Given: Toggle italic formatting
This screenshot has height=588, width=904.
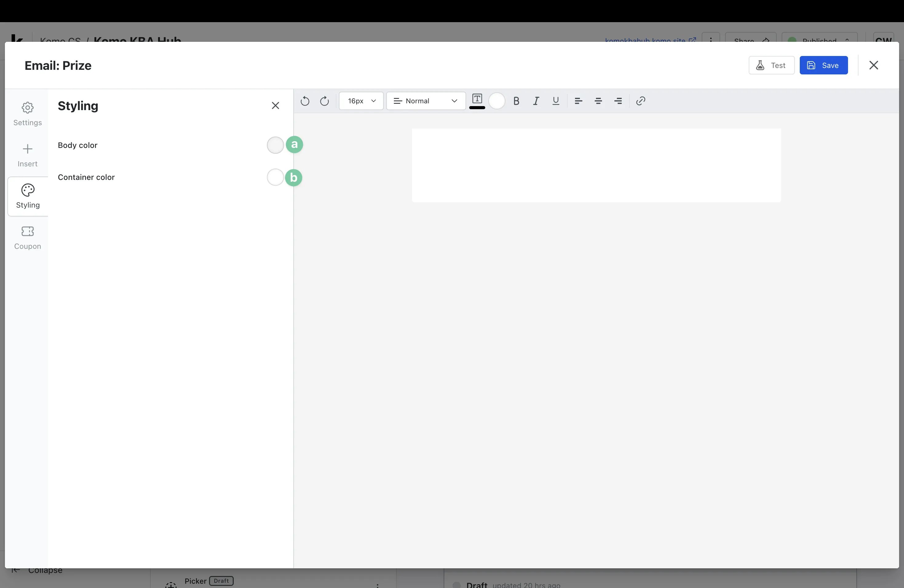Looking at the screenshot, I should [536, 101].
